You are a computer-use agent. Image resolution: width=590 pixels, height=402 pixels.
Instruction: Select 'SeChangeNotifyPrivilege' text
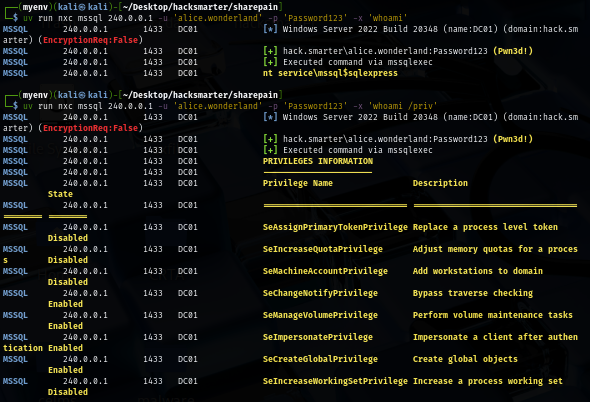[x=320, y=293]
